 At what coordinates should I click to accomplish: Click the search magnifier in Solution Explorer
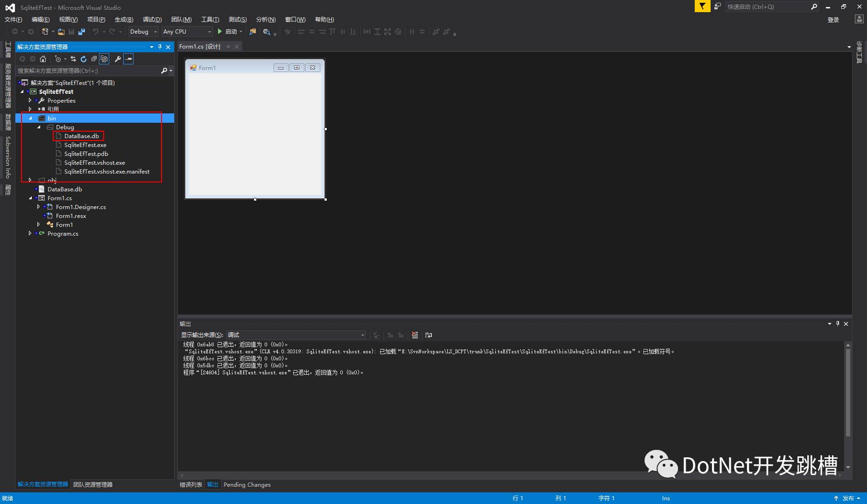click(x=164, y=71)
